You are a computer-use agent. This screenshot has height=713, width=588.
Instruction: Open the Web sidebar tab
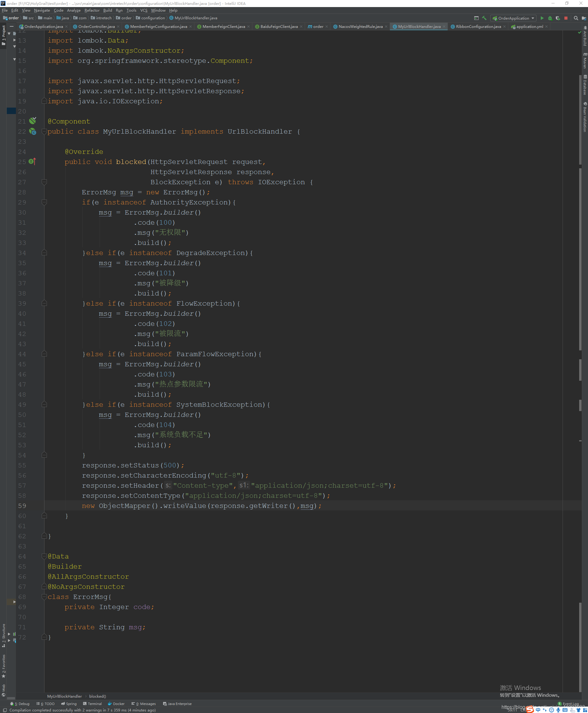point(3,690)
